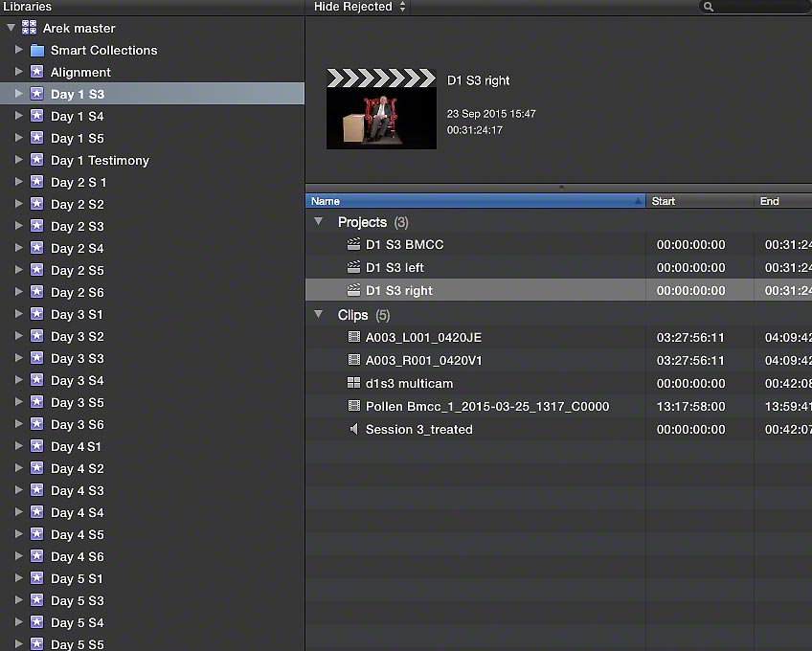This screenshot has height=651, width=812.
Task: Click the Day 5 S4 event star icon
Action: 36,622
